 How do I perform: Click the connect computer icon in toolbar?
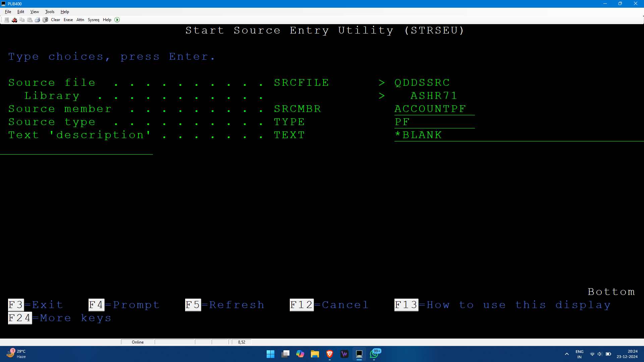pos(7,20)
